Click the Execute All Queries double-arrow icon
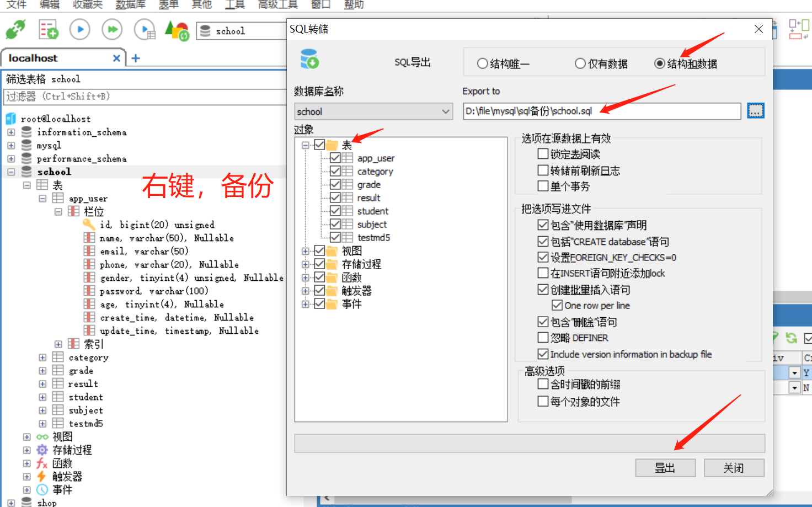This screenshot has width=812, height=507. (112, 29)
